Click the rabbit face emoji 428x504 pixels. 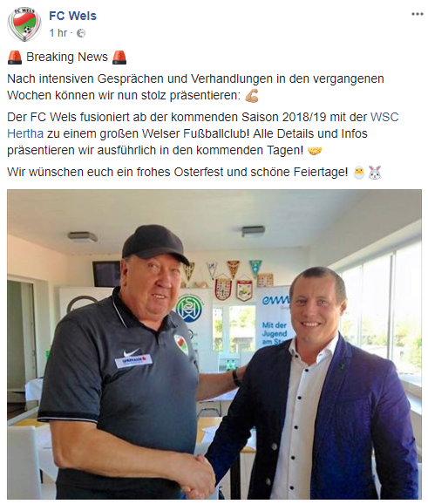375,173
